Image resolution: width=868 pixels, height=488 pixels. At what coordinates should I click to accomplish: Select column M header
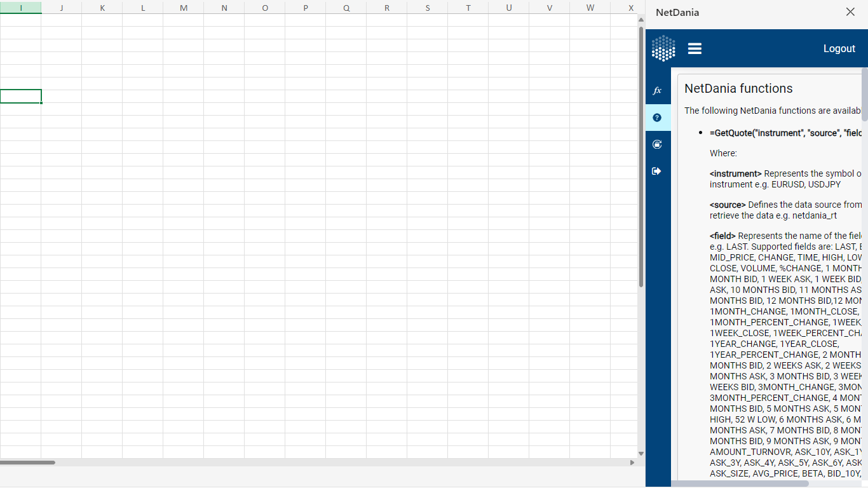point(184,8)
